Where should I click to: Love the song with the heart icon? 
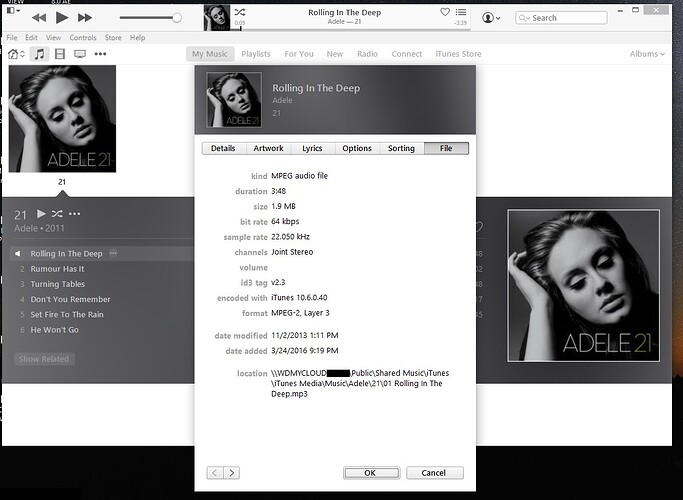pyautogui.click(x=445, y=12)
